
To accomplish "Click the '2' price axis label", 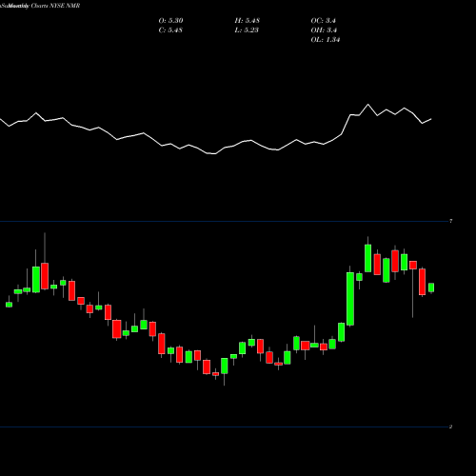I will 450,426.
